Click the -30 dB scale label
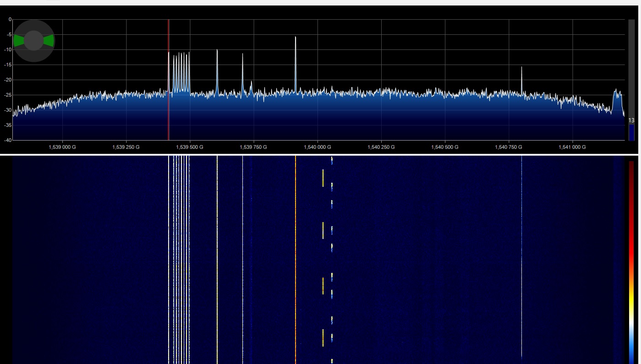Screen dimensions: 641x364 (x=8, y=110)
